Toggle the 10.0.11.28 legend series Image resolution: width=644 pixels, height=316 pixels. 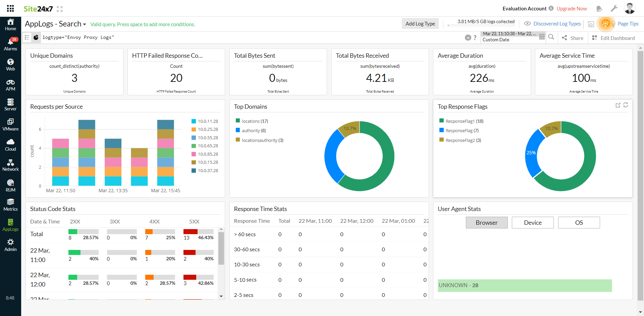click(208, 121)
